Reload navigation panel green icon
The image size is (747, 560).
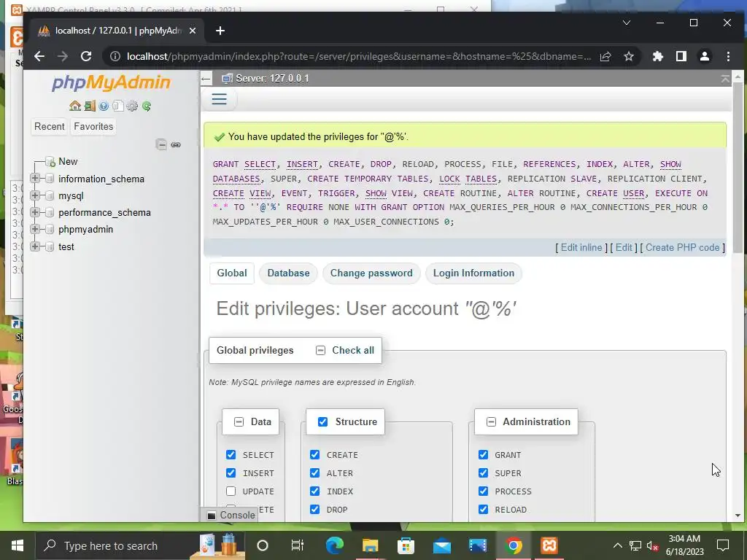click(146, 106)
